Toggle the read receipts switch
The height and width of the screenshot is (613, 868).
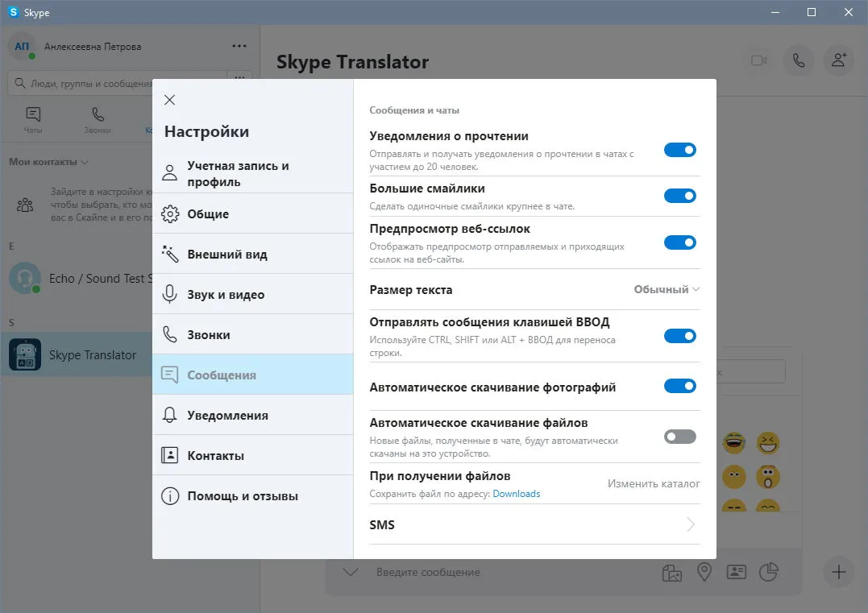(x=679, y=150)
